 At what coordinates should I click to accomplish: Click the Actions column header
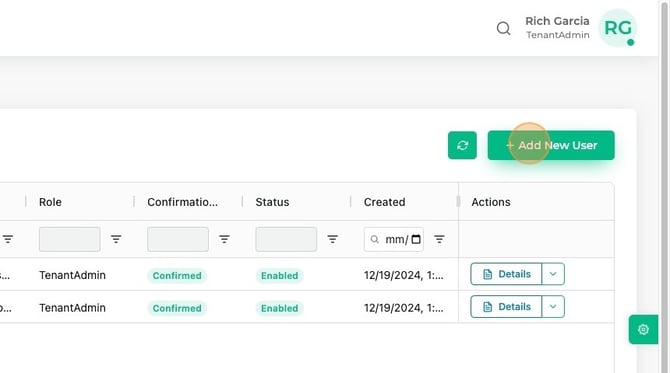click(x=491, y=202)
